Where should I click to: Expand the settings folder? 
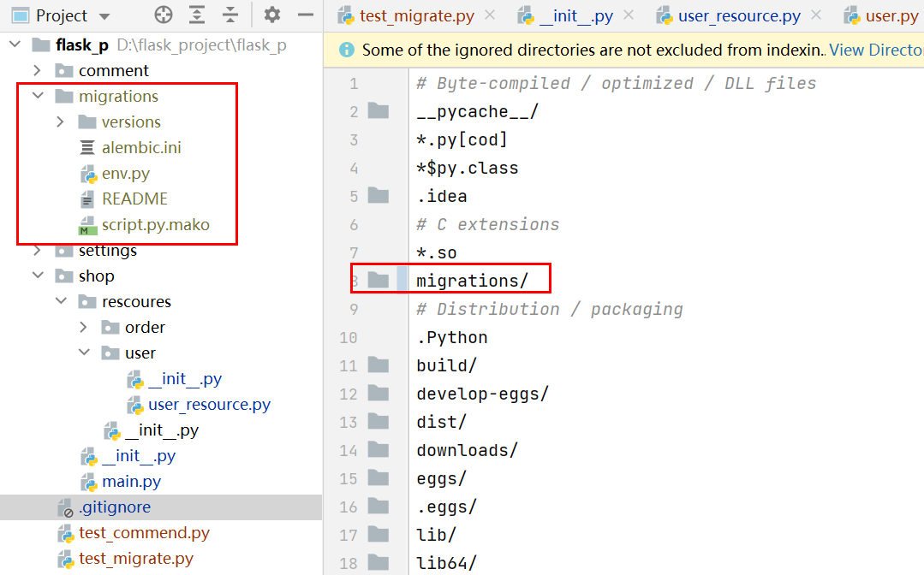point(37,250)
